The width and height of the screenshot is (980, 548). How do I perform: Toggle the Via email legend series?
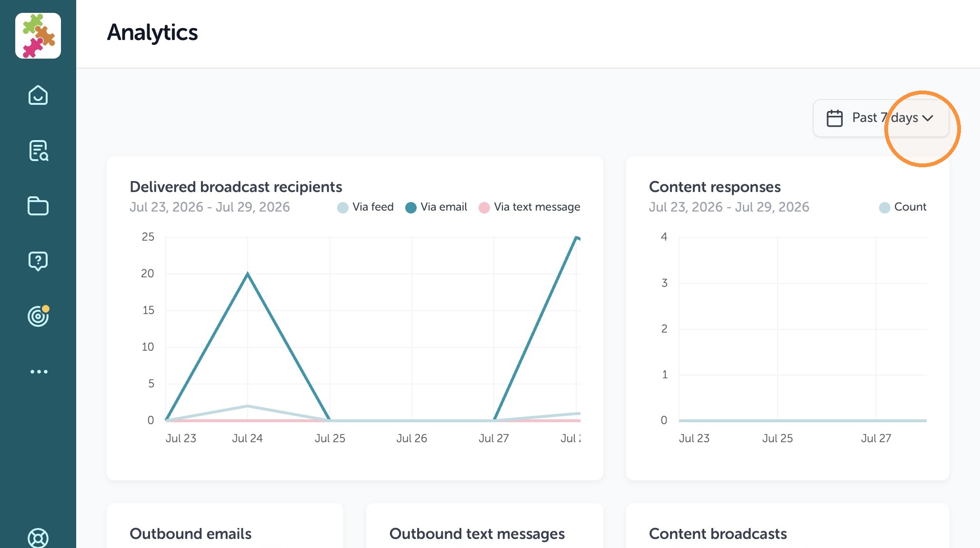[x=436, y=207]
